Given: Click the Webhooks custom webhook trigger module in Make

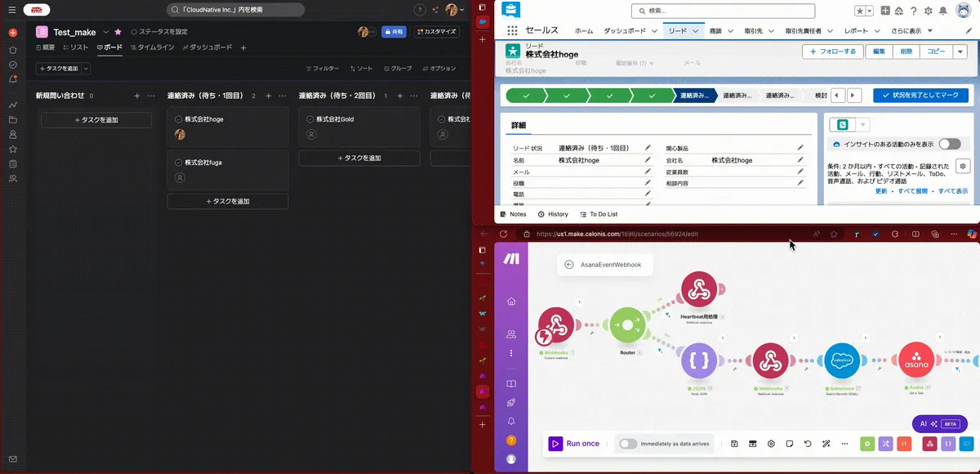Looking at the screenshot, I should 555,325.
